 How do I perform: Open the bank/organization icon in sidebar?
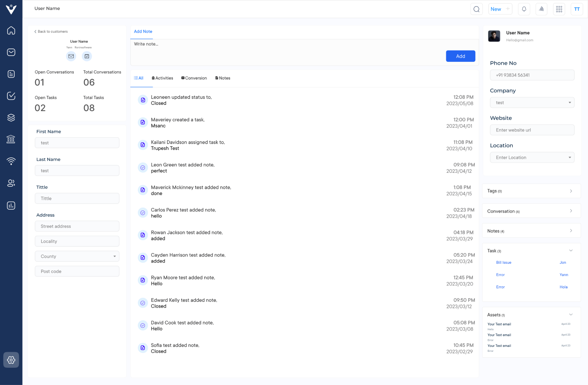coord(11,139)
